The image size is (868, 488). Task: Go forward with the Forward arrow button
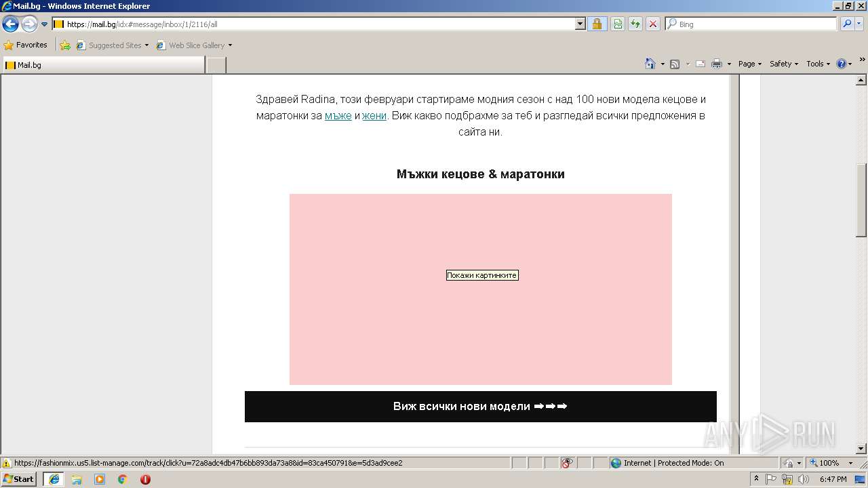point(29,24)
